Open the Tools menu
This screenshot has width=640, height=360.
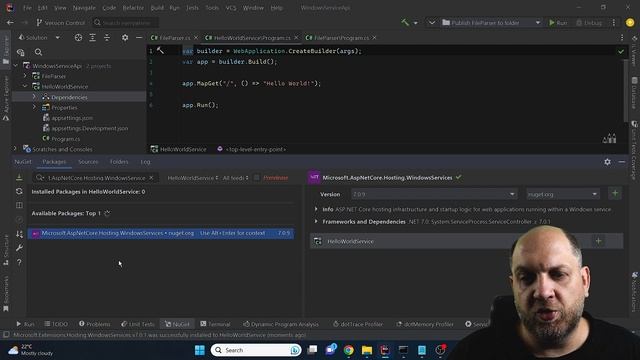tap(212, 8)
